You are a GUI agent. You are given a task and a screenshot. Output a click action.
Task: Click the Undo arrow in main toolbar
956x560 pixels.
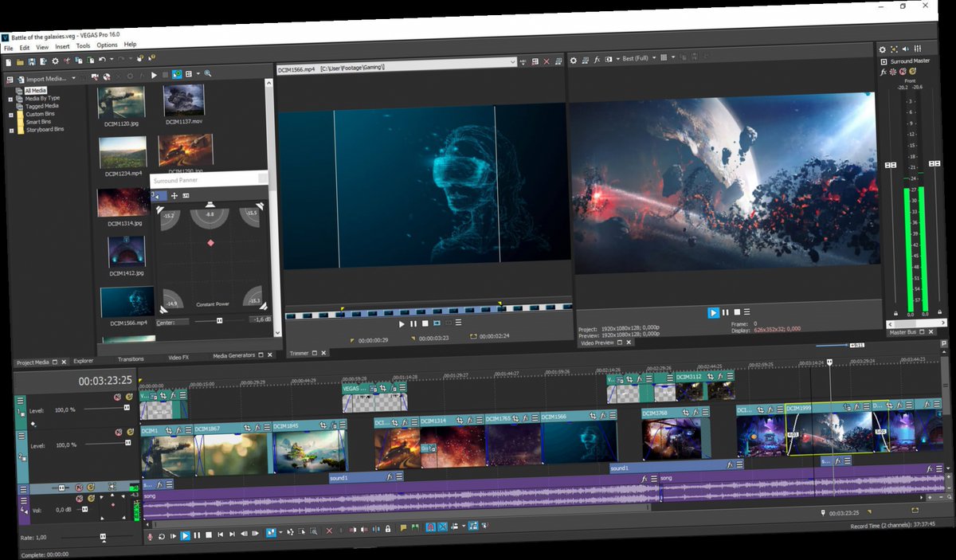[x=102, y=60]
